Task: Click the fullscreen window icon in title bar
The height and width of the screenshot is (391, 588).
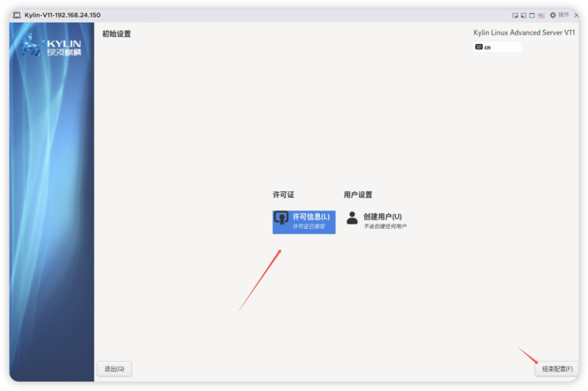Action: (x=532, y=15)
